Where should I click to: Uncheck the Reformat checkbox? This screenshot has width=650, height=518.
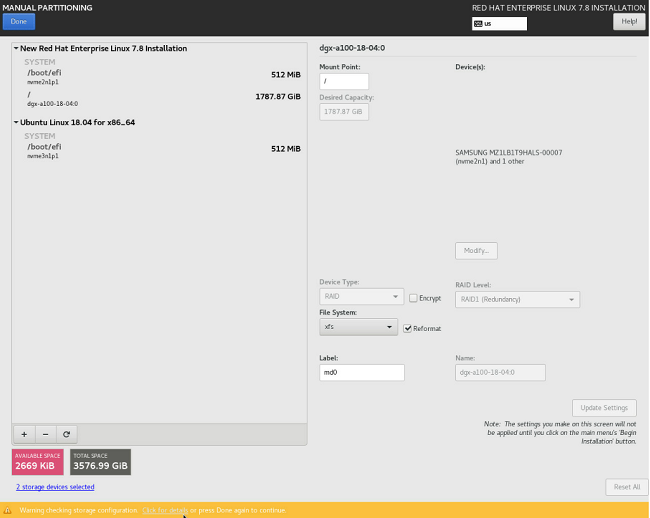point(408,328)
